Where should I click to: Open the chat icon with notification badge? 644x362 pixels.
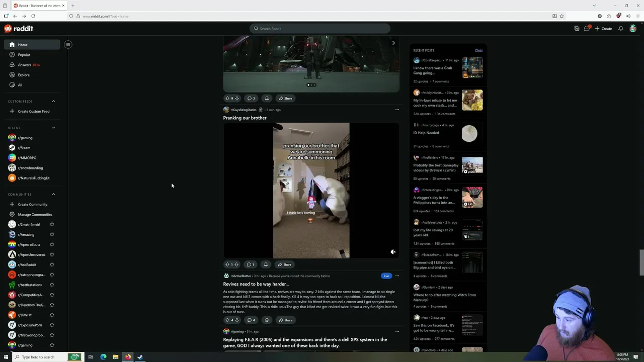coord(587,29)
